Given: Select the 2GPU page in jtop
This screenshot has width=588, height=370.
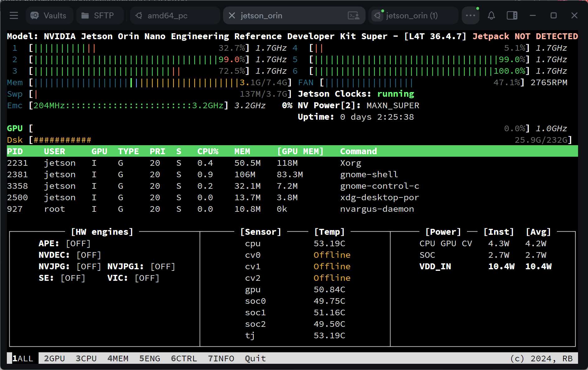Looking at the screenshot, I should (x=54, y=358).
